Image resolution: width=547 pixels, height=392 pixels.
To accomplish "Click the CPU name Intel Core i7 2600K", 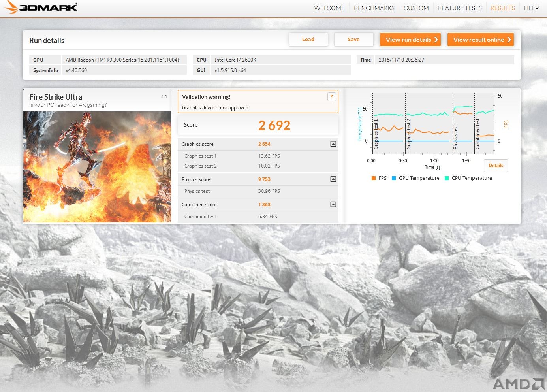I will coord(235,60).
